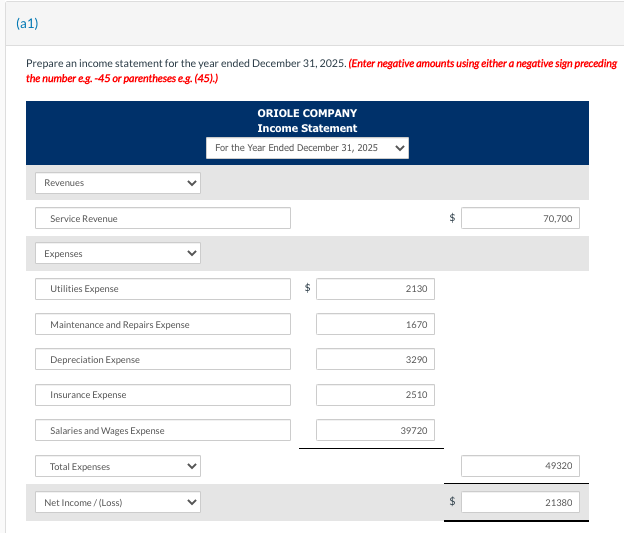This screenshot has height=533, width=624.
Task: Click the Insurance Expense account name field
Action: tap(163, 395)
